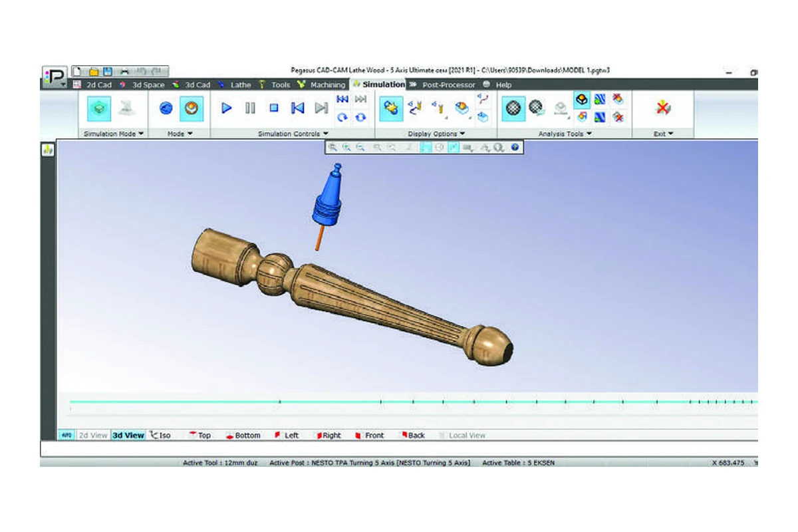Stop the simulation with the square button

point(274,108)
